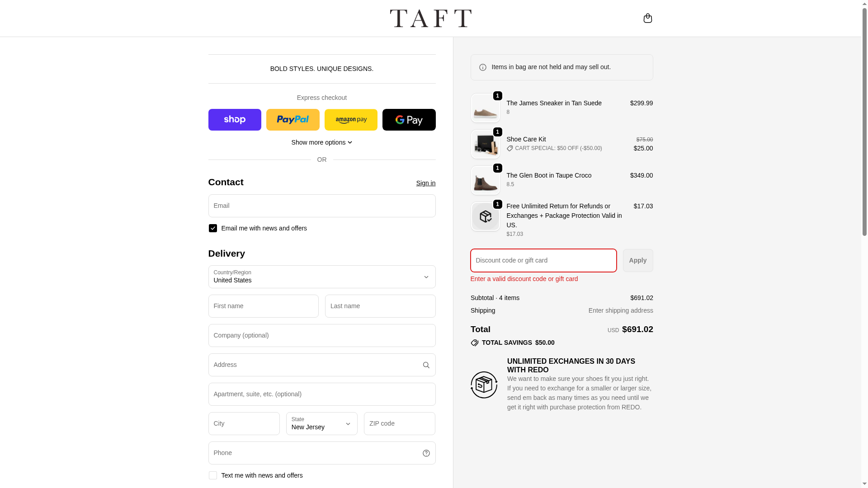Enable Text me with news and offers
The image size is (868, 488).
[213, 475]
